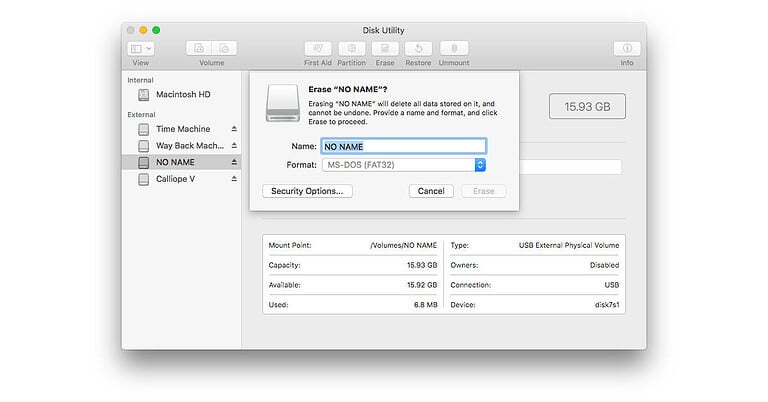Click the Erase toolbar icon
The height and width of the screenshot is (402, 768).
tap(385, 48)
